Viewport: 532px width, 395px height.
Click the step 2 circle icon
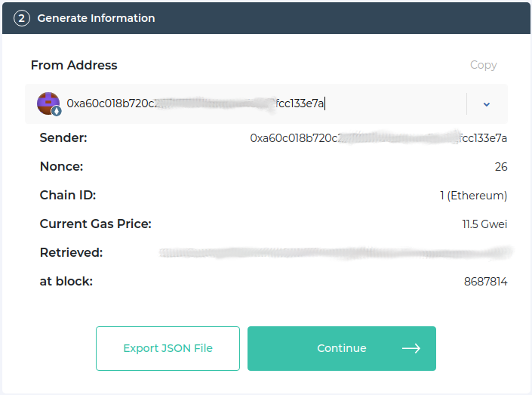(22, 18)
